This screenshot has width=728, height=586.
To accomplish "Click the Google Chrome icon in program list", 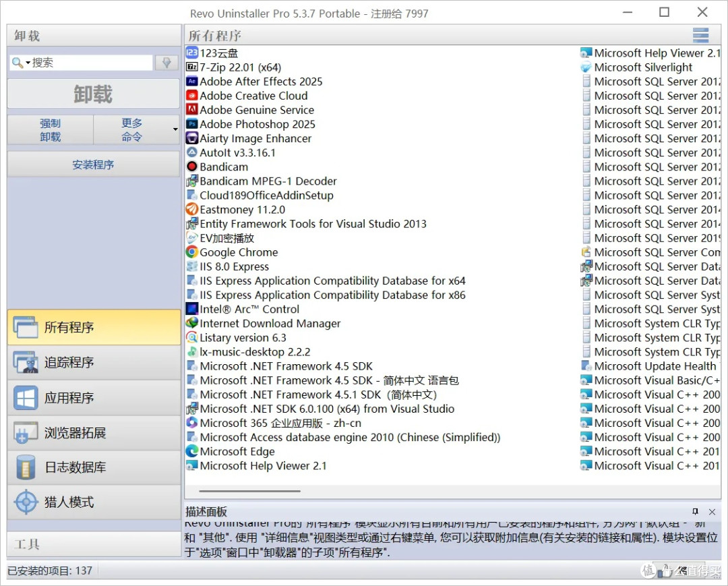I will pos(191,252).
